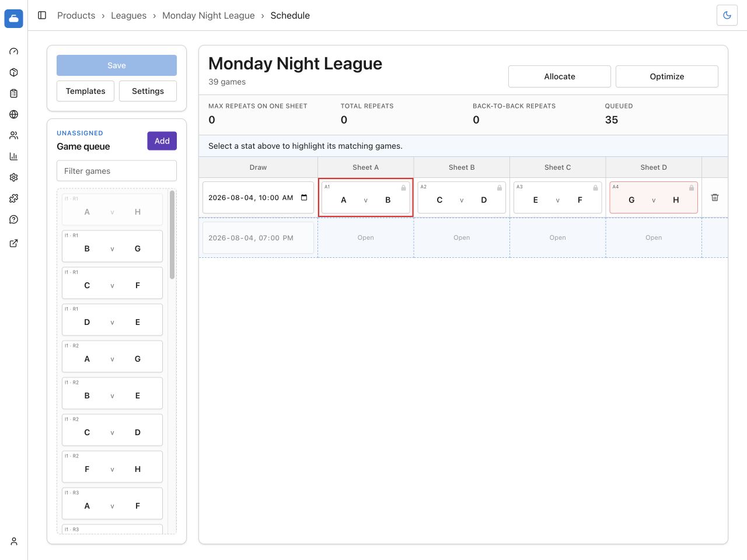Viewport: 747px width, 560px height.
Task: Click the blue app logo icon
Action: [14, 19]
